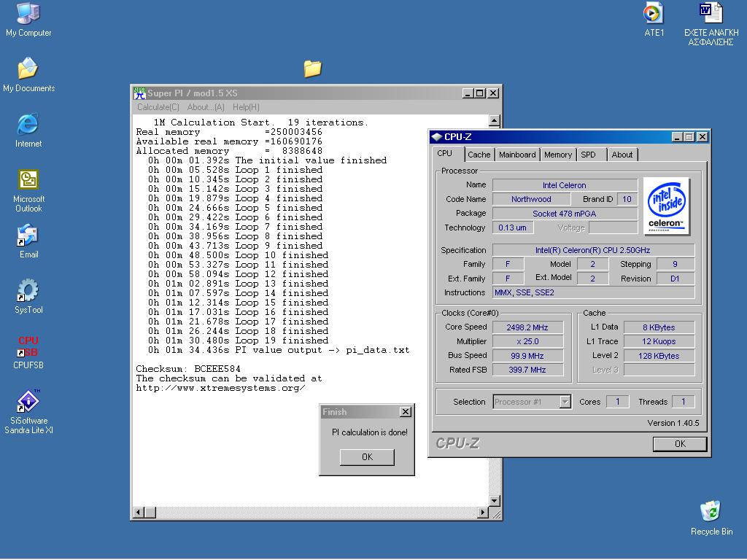This screenshot has height=560, width=747.
Task: Click the Level 2 value 128 KBytes
Action: tap(659, 356)
